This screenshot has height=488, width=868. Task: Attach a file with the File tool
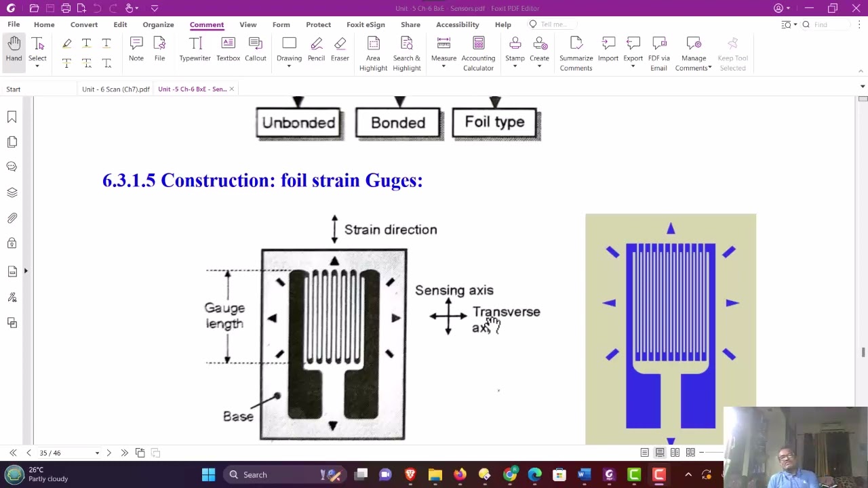[159, 49]
